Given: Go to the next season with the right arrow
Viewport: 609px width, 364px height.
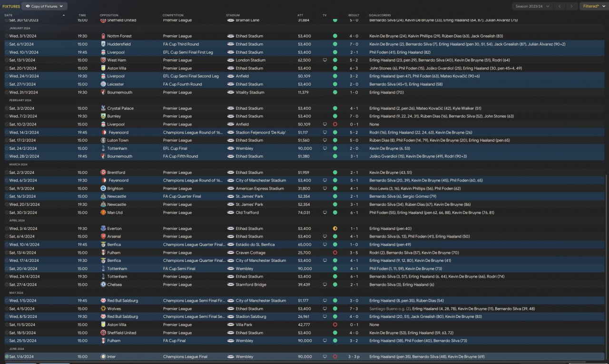Looking at the screenshot, I should pyautogui.click(x=572, y=6).
